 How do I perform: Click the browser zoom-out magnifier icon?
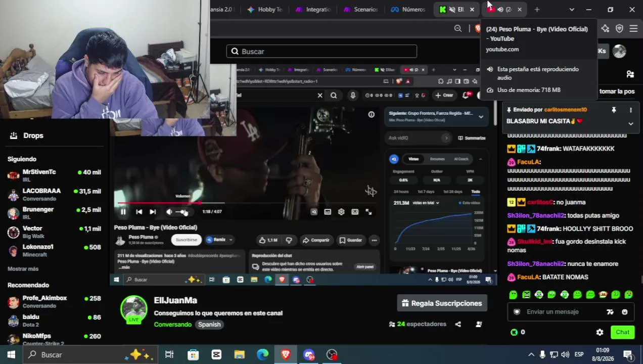(x=458, y=29)
